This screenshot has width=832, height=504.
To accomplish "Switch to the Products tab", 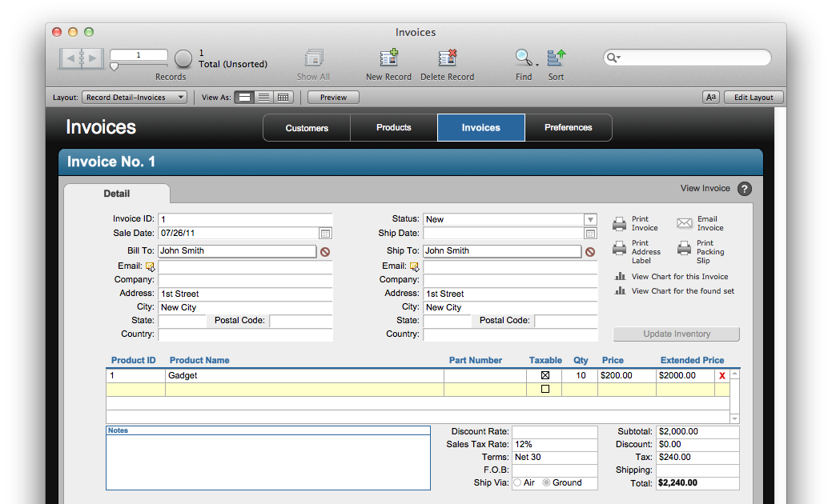I will [x=394, y=128].
